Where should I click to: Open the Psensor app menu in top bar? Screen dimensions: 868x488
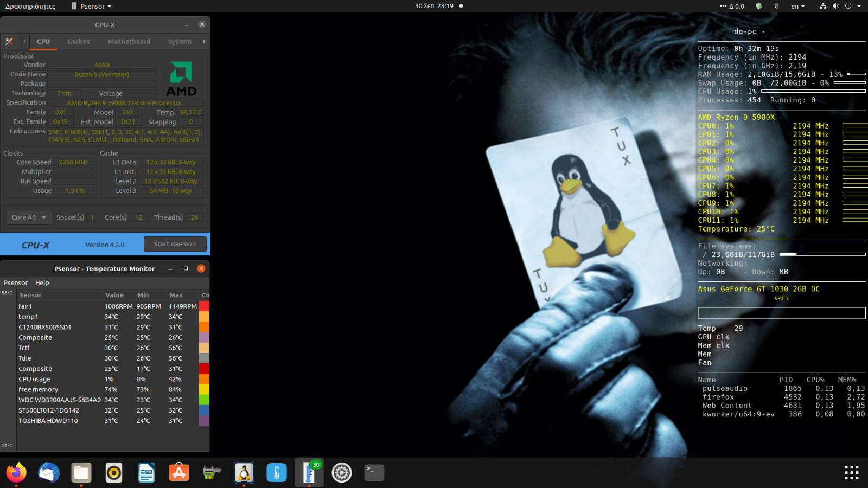point(91,6)
